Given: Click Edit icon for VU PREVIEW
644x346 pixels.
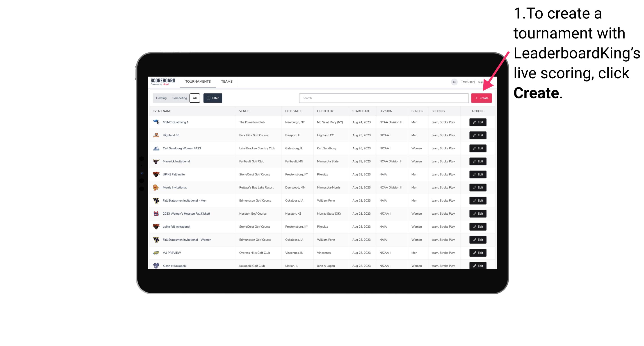Looking at the screenshot, I should (477, 253).
